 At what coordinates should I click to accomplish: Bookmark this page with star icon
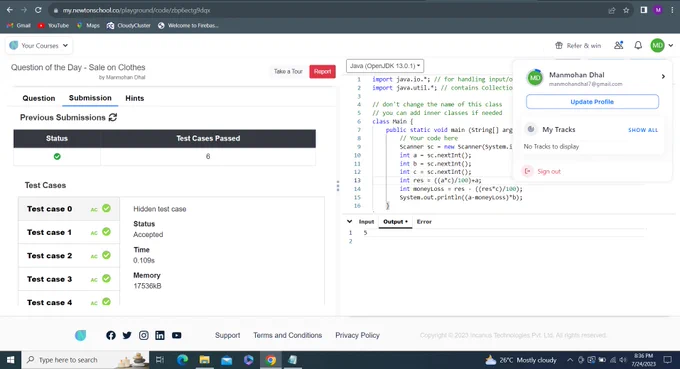pos(626,10)
